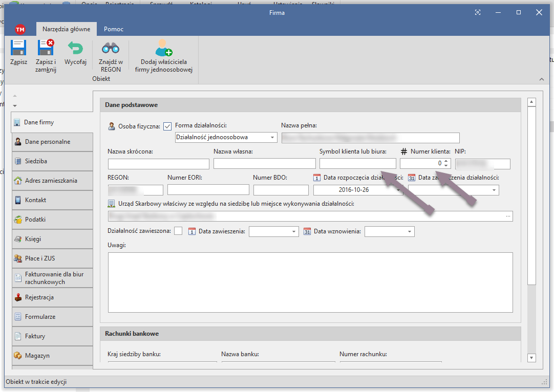The width and height of the screenshot is (554, 392).
Task: Open Znajdź w REGON binoculars tool
Action: 110,48
